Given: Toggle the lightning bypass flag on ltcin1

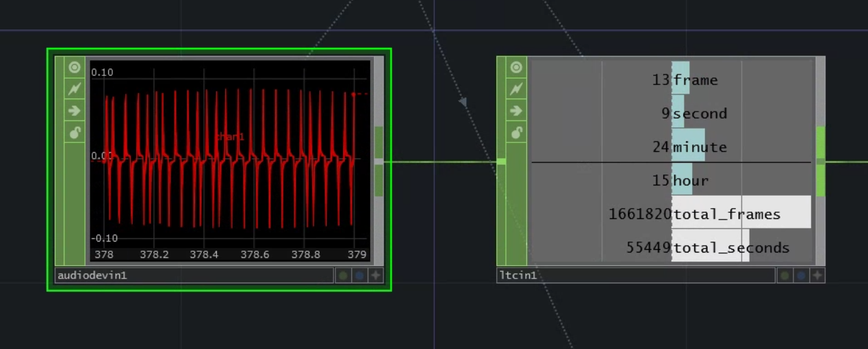Looking at the screenshot, I should 516,89.
